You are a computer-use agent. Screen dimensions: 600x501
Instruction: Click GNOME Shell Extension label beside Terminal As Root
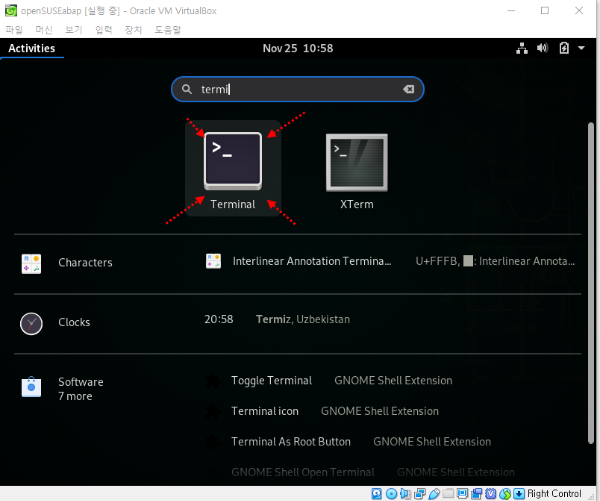(x=432, y=442)
